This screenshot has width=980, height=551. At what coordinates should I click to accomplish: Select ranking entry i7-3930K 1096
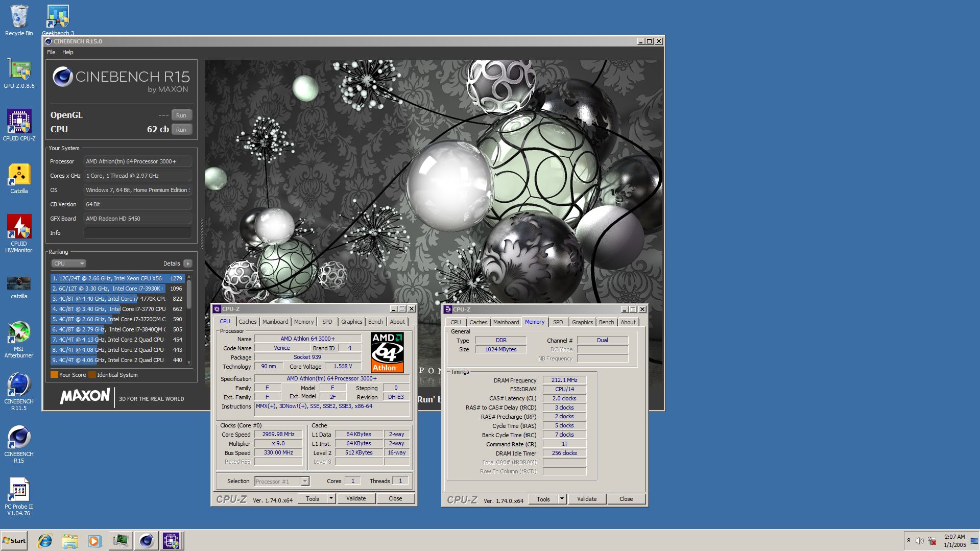(117, 289)
